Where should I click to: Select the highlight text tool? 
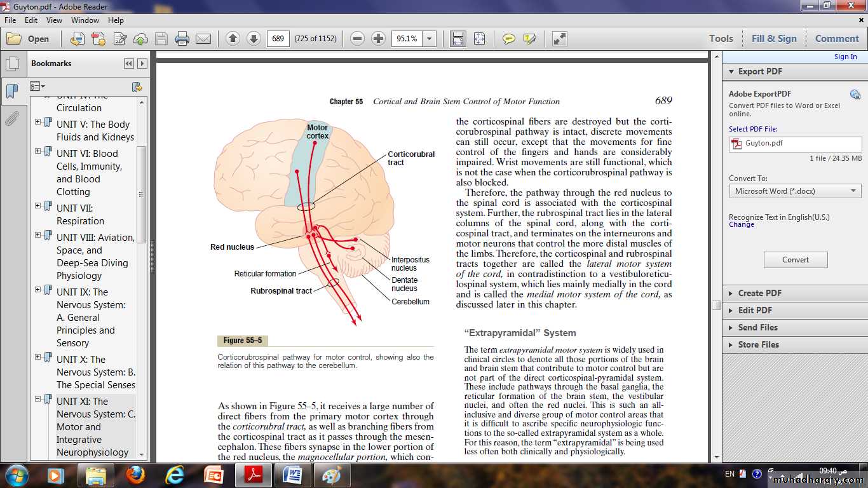(529, 39)
